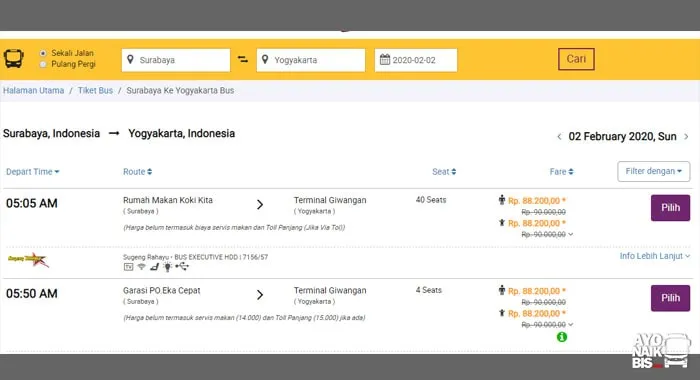Image resolution: width=700 pixels, height=380 pixels.
Task: Go to previous day arrow
Action: click(x=559, y=137)
